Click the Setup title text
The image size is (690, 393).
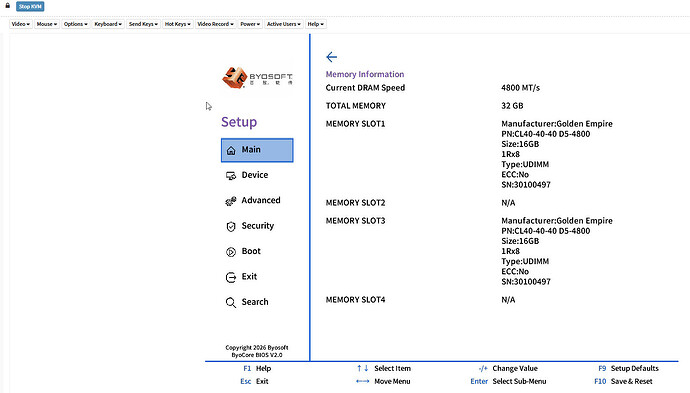[239, 122]
